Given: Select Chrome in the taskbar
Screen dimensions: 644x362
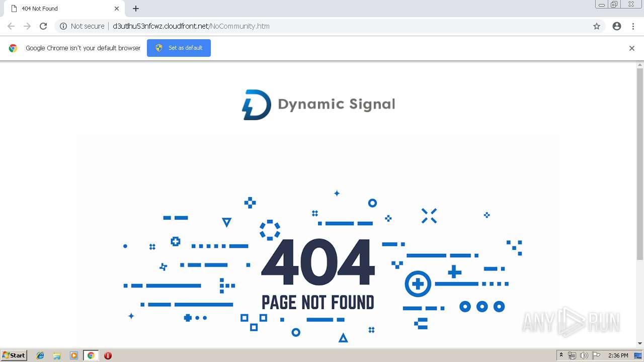Looking at the screenshot, I should click(91, 355).
